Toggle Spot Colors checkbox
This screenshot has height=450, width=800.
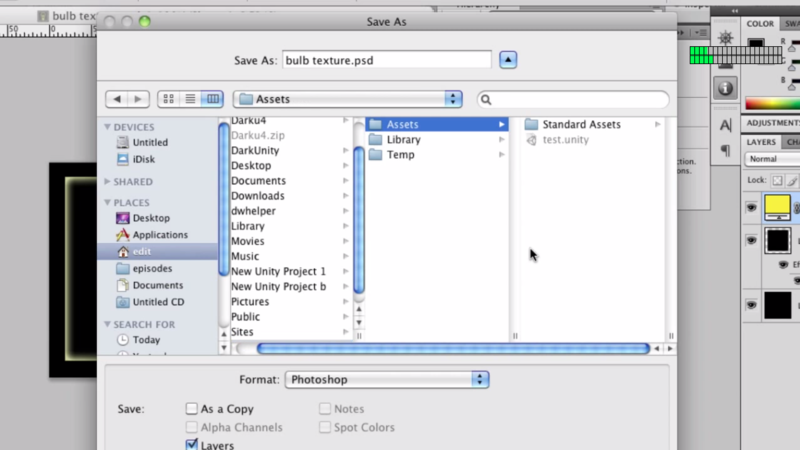pyautogui.click(x=324, y=427)
